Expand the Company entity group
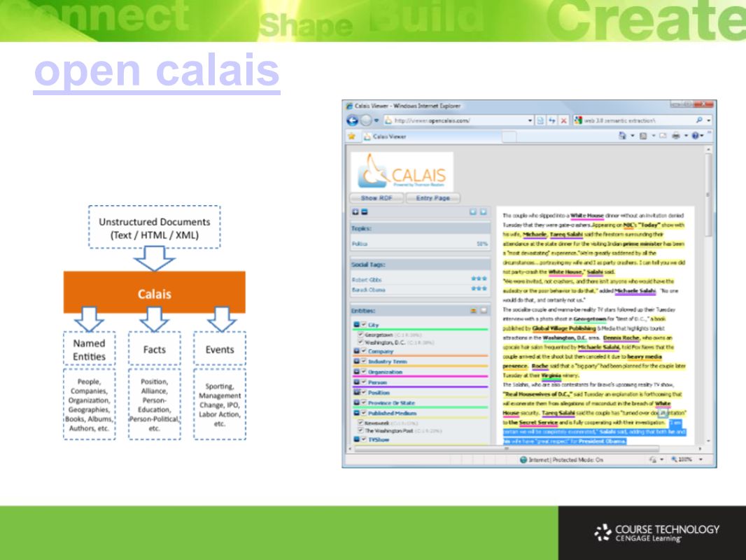Image resolution: width=746 pixels, height=560 pixels. [x=356, y=351]
